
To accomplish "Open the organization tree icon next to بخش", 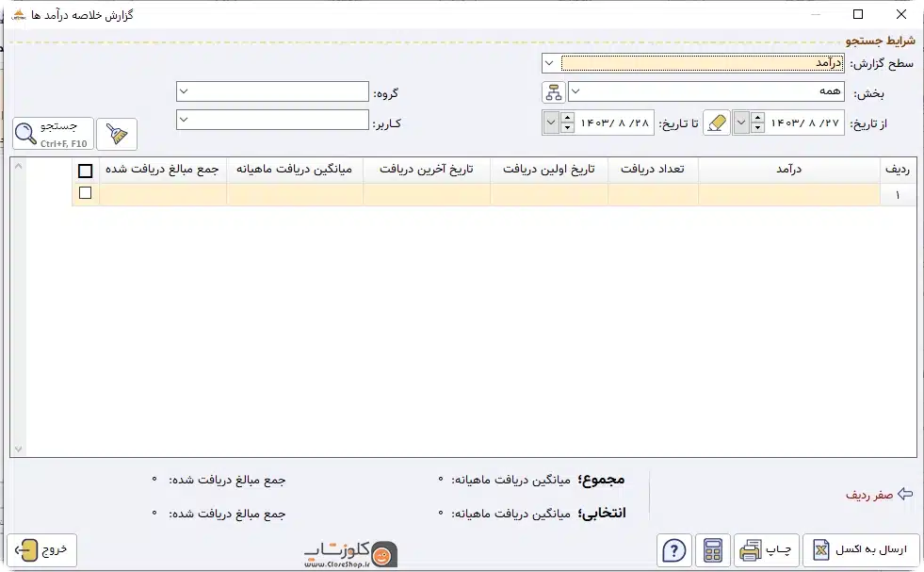I will 553,92.
